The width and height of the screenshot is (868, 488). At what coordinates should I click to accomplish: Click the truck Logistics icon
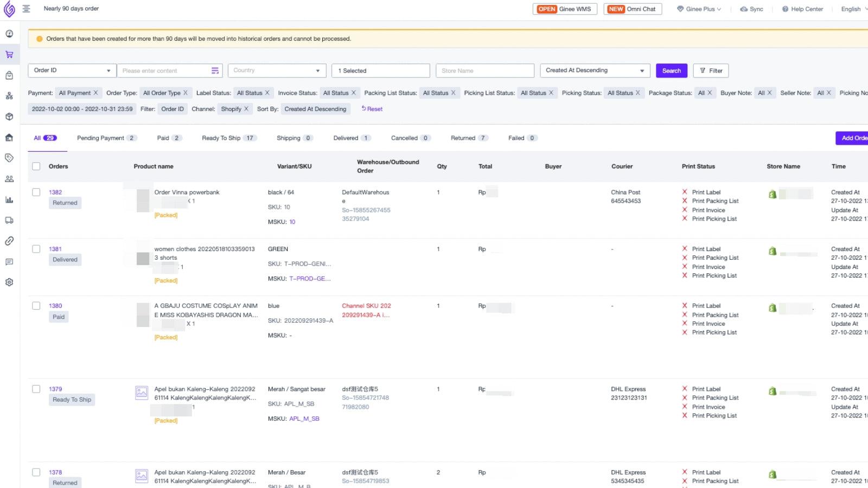[x=9, y=220]
